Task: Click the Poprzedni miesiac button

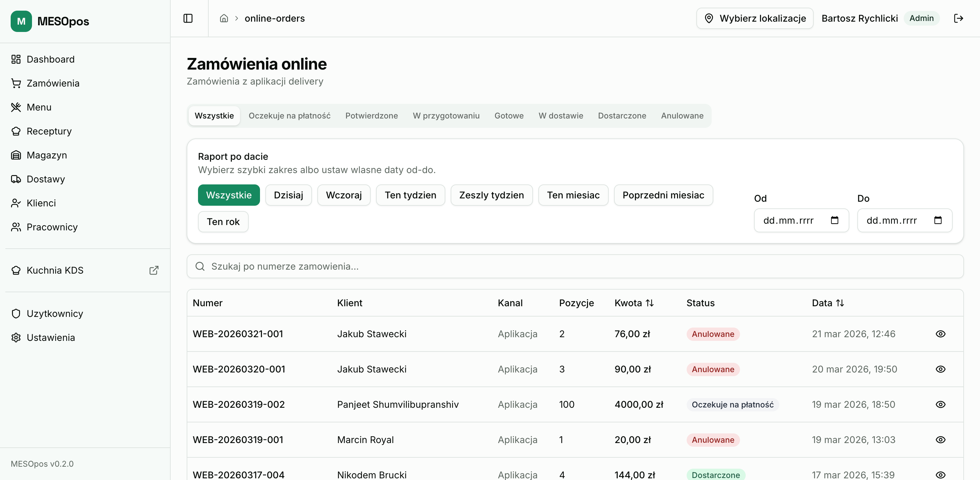Action: pos(663,195)
